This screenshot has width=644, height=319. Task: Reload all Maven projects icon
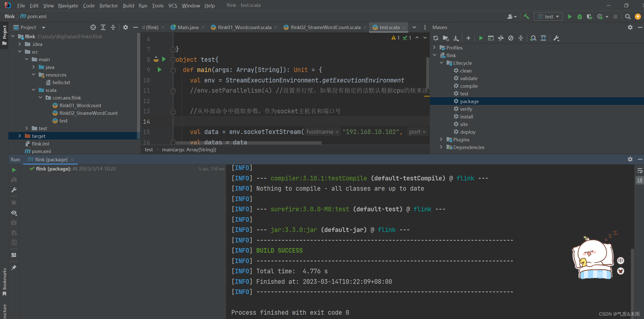(436, 38)
